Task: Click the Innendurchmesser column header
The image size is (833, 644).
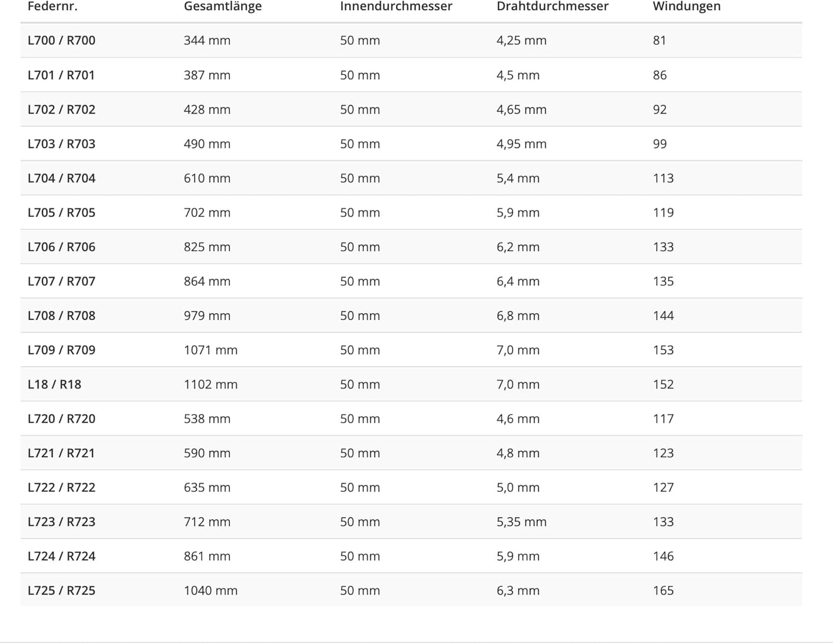Action: 396,6
